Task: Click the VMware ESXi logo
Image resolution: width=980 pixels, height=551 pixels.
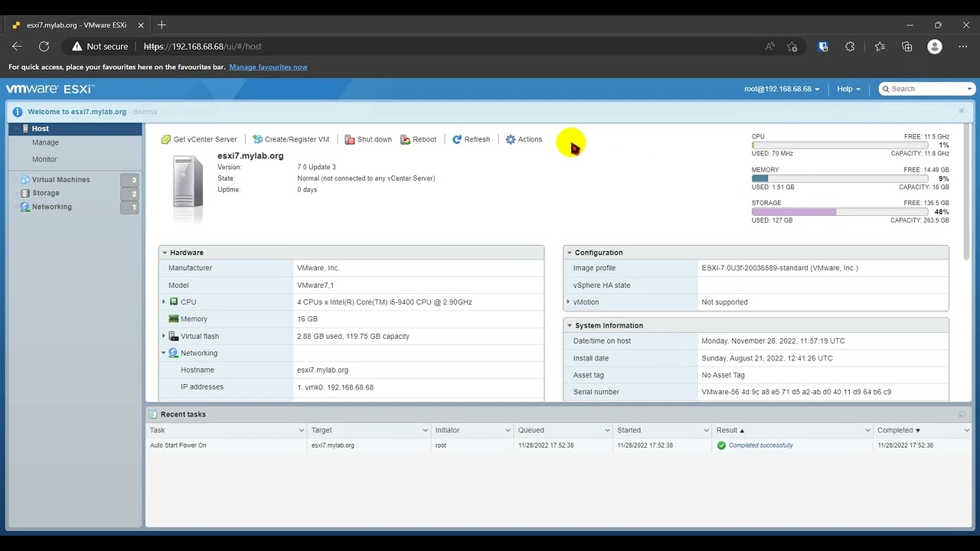Action: point(51,89)
